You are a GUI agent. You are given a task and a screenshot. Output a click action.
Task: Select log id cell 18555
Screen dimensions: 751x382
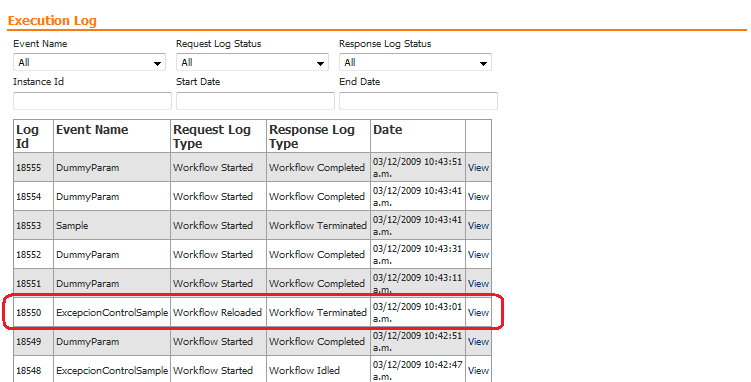(x=33, y=168)
